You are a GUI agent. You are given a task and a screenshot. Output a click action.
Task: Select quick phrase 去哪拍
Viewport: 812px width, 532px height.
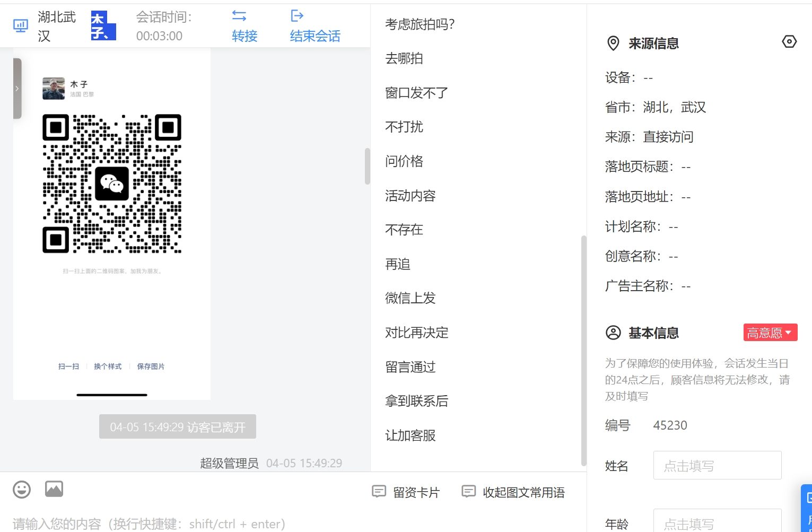(x=404, y=58)
